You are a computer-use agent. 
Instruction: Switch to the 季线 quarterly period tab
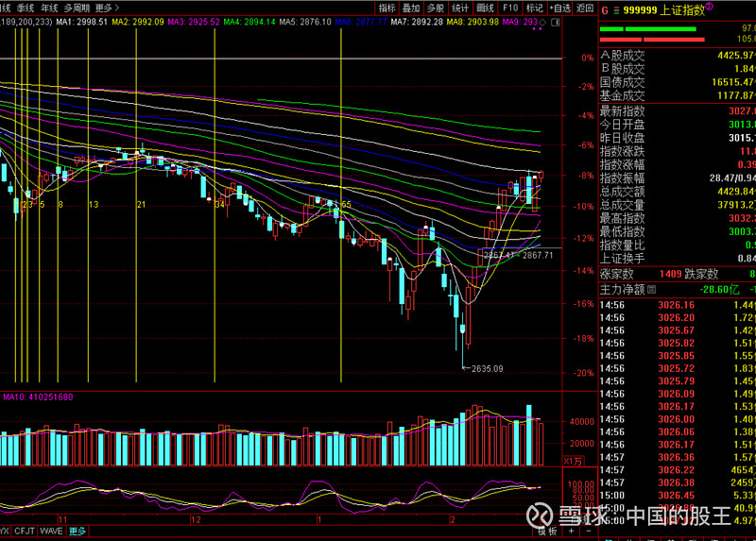(26, 8)
